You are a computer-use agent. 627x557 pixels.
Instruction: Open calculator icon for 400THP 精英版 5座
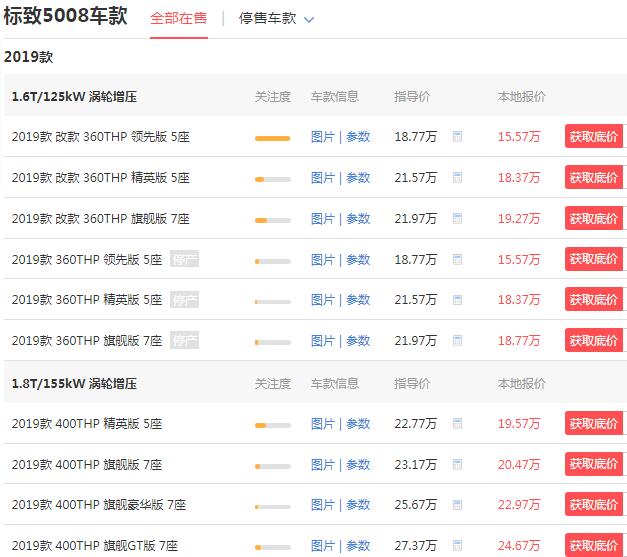coord(457,423)
